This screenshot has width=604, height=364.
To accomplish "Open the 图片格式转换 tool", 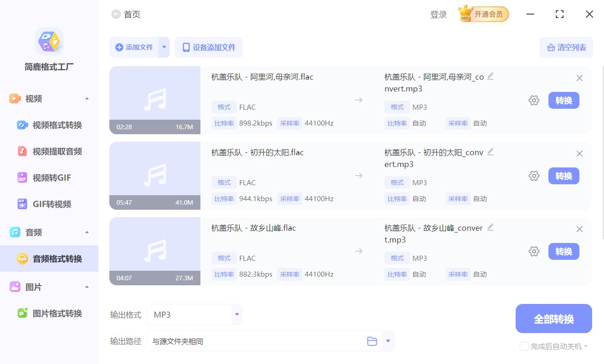I will coord(47,313).
